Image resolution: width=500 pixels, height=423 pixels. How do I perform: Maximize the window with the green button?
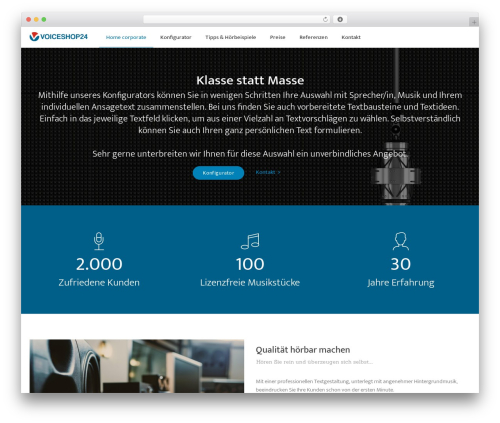44,19
